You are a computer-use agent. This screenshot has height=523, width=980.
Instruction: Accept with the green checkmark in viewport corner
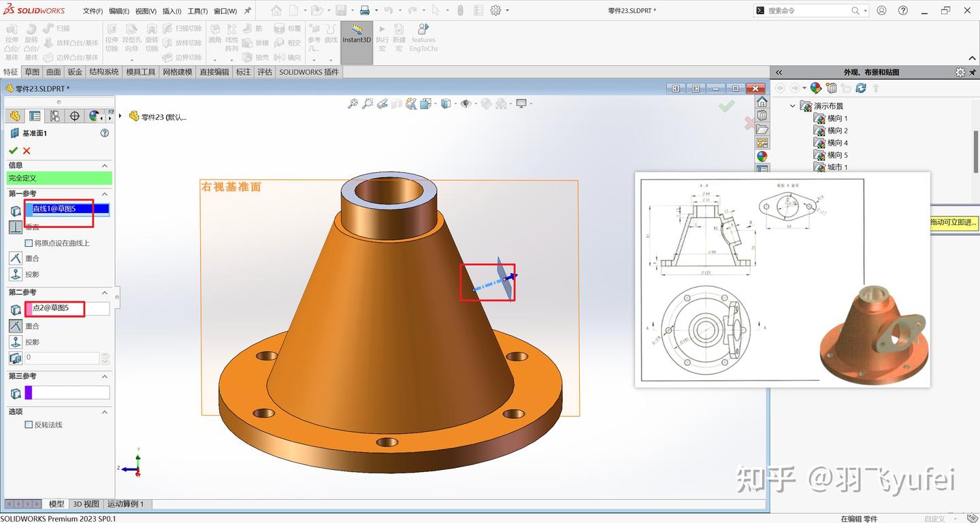click(727, 106)
